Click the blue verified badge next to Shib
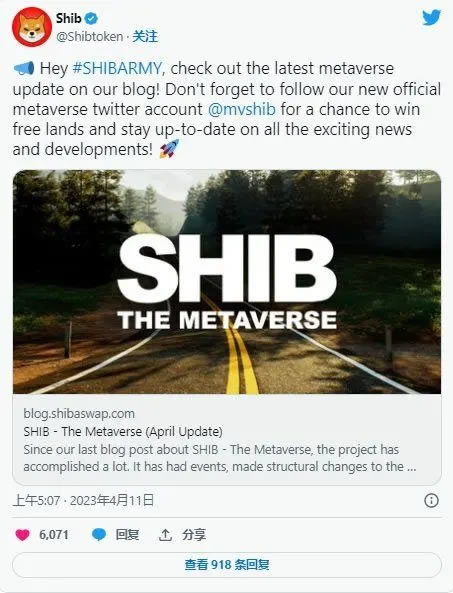 click(91, 18)
